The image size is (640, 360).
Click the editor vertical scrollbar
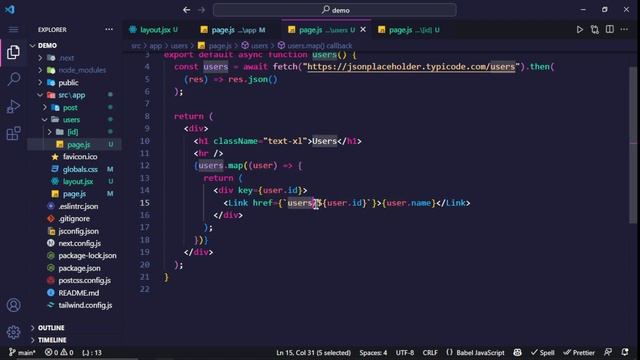(633, 145)
